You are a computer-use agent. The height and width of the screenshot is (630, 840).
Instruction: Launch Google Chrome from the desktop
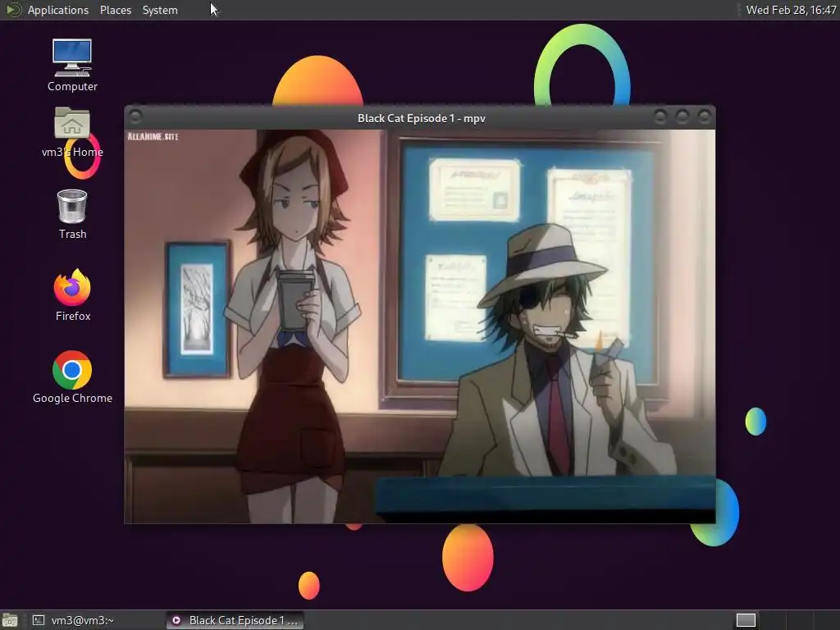72,377
